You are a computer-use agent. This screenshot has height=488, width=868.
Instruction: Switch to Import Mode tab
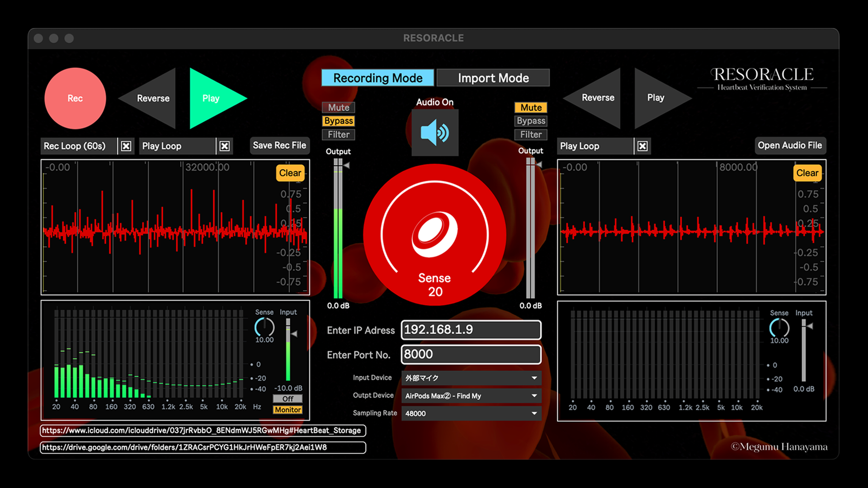click(493, 78)
